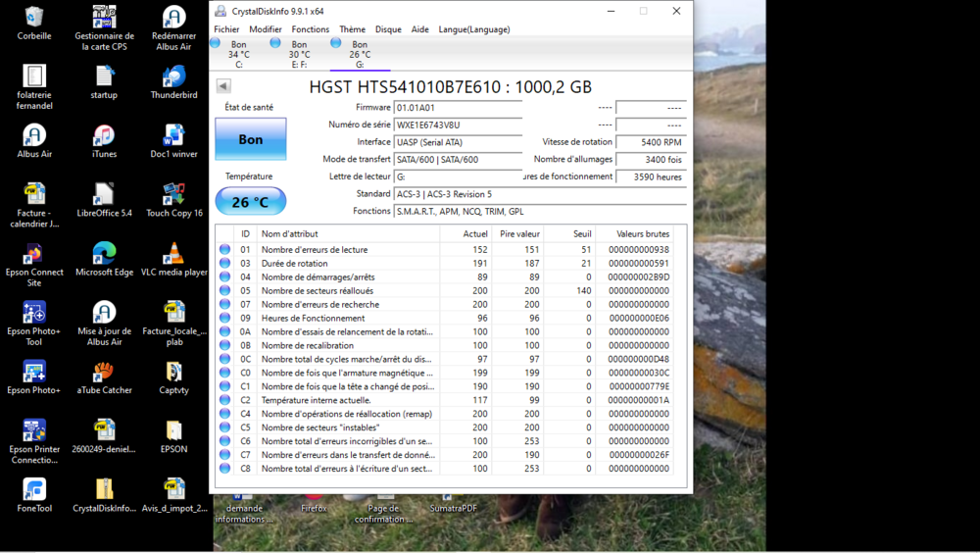Select row 01 Nombre d'erreurs de lecture
980x553 pixels.
[445, 250]
